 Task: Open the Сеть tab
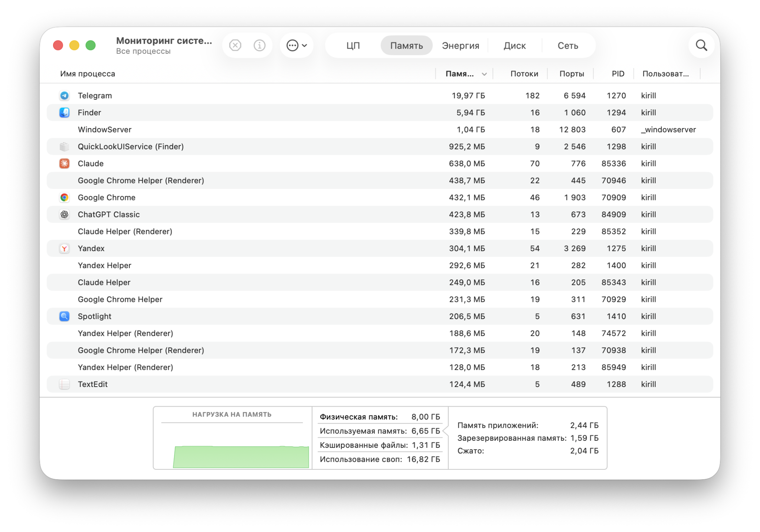coord(568,46)
